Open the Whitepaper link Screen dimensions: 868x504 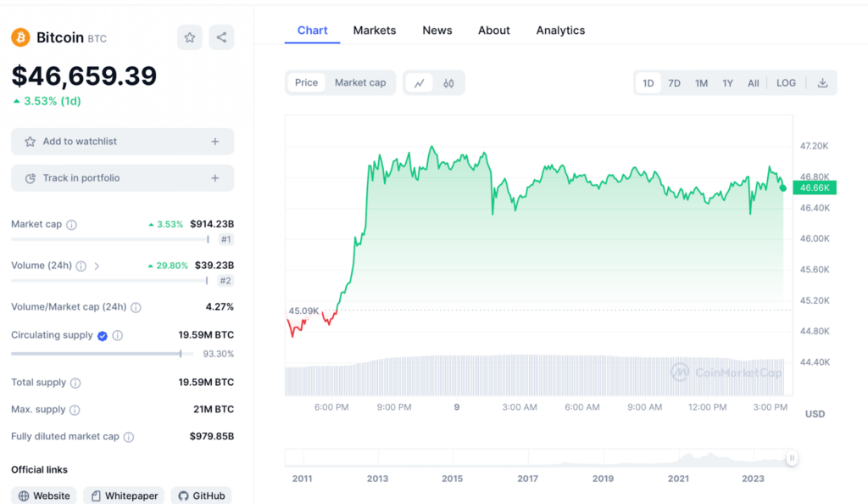pyautogui.click(x=124, y=496)
